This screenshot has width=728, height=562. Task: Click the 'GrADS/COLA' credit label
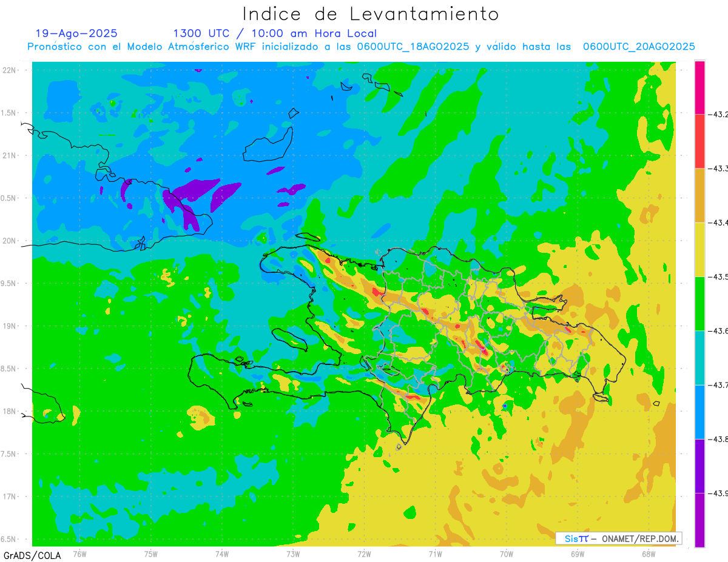(32, 555)
